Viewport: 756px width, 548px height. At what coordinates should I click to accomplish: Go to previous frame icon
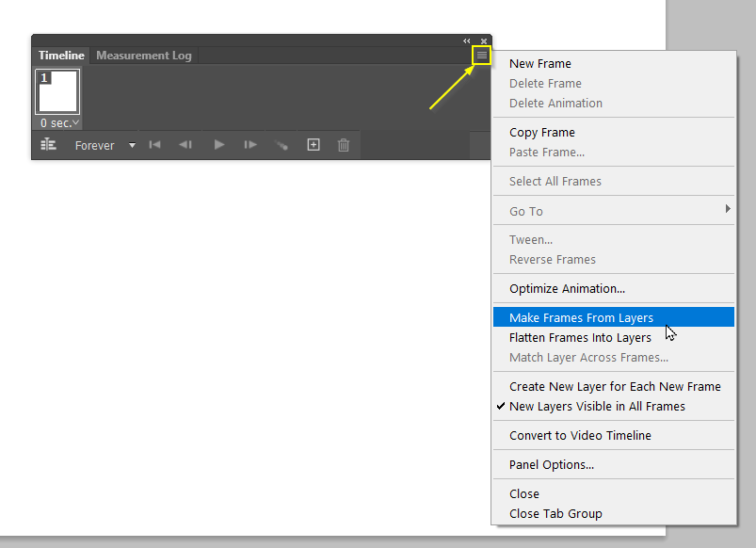[185, 144]
